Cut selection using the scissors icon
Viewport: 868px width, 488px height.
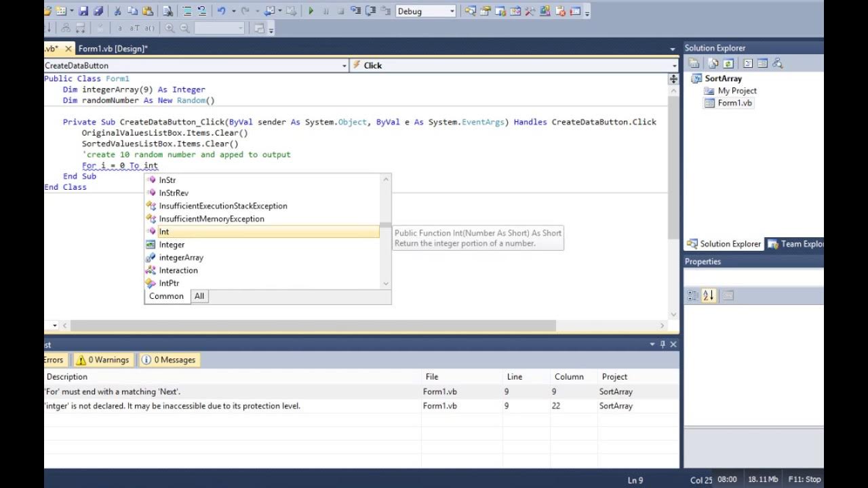[117, 12]
